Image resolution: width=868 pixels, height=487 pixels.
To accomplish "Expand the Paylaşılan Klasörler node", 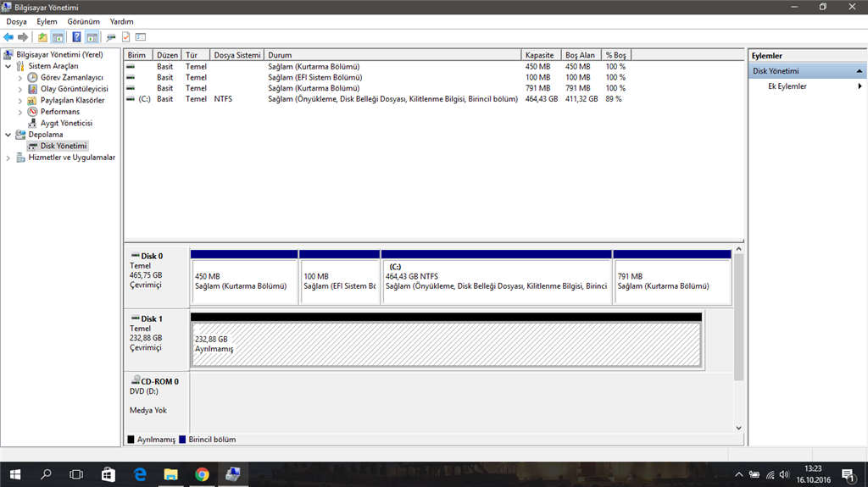I will coord(20,100).
